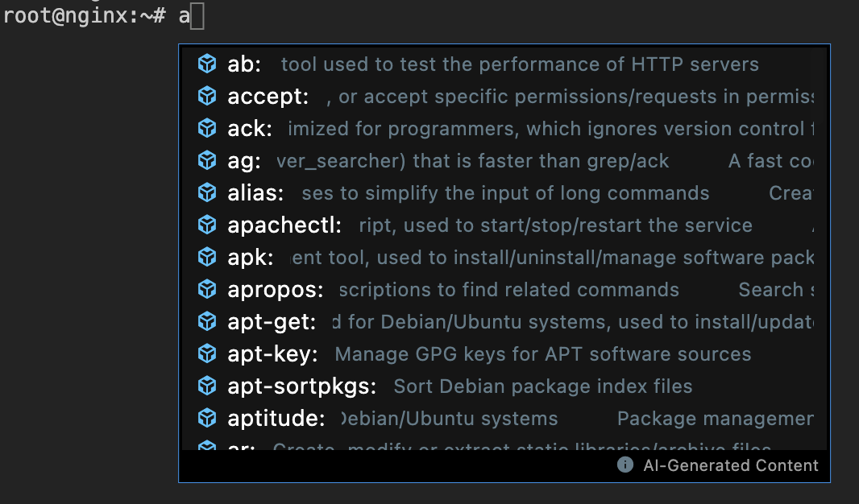Choose apk from the suggestion list
This screenshot has width=859, height=504.
click(504, 257)
